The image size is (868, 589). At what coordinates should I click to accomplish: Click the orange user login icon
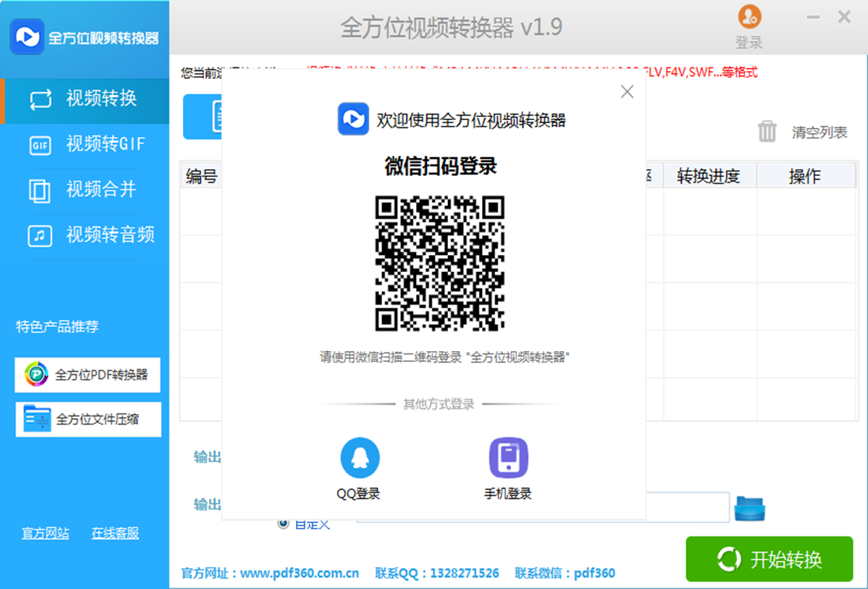tap(749, 16)
